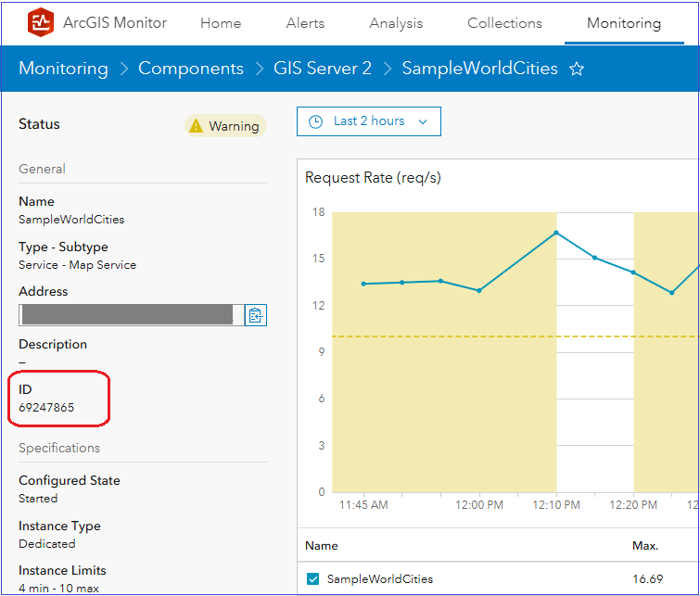The width and height of the screenshot is (700, 596).
Task: Select the Service - Map Service text
Action: (x=77, y=265)
